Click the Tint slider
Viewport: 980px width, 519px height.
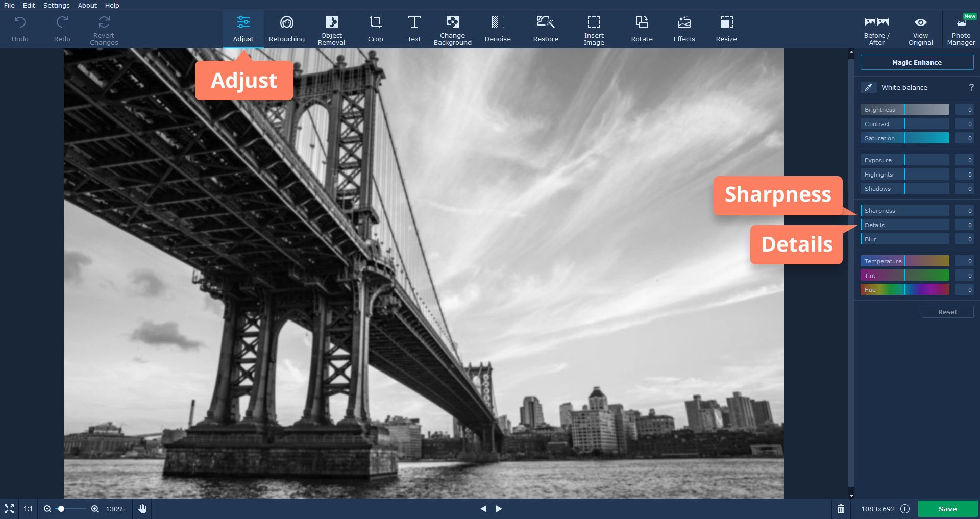[905, 276]
